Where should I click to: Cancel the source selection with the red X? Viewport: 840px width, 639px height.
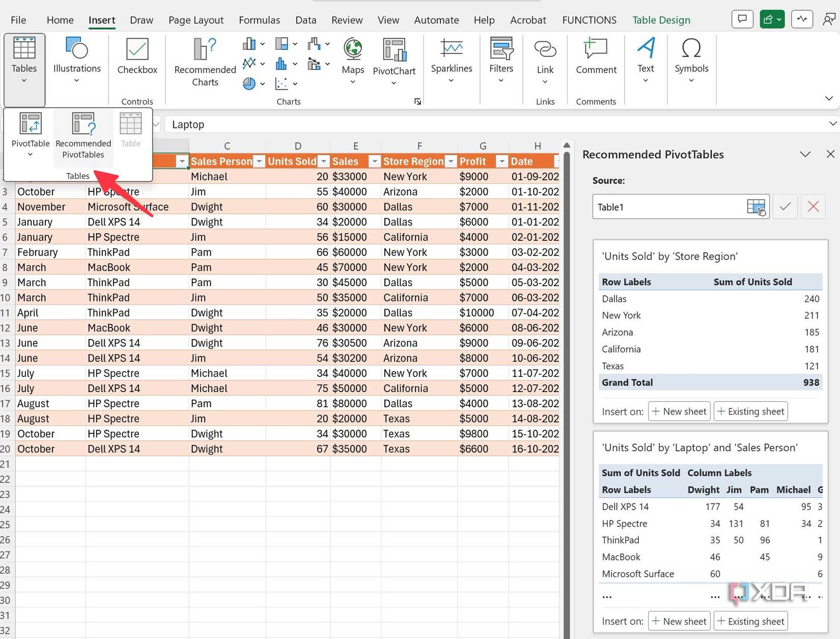point(813,206)
